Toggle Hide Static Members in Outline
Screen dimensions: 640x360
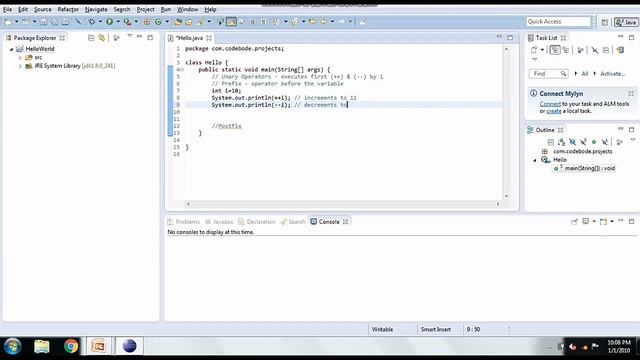(x=583, y=142)
